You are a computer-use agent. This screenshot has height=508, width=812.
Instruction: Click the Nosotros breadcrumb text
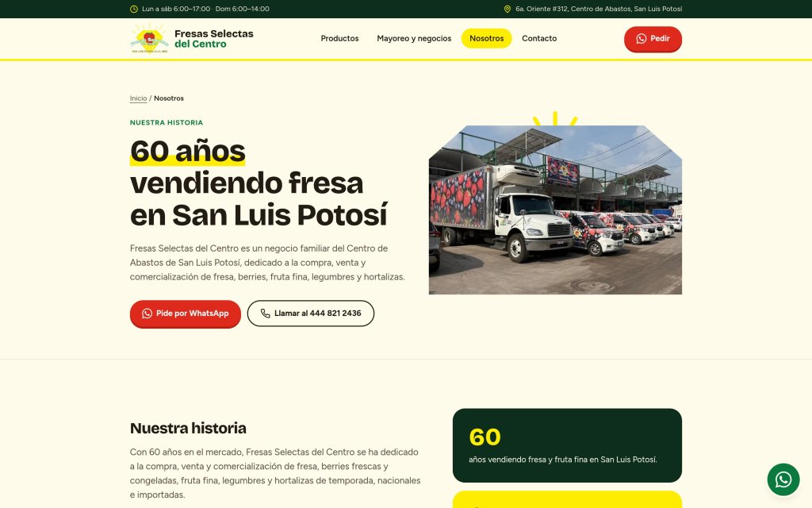(x=169, y=98)
